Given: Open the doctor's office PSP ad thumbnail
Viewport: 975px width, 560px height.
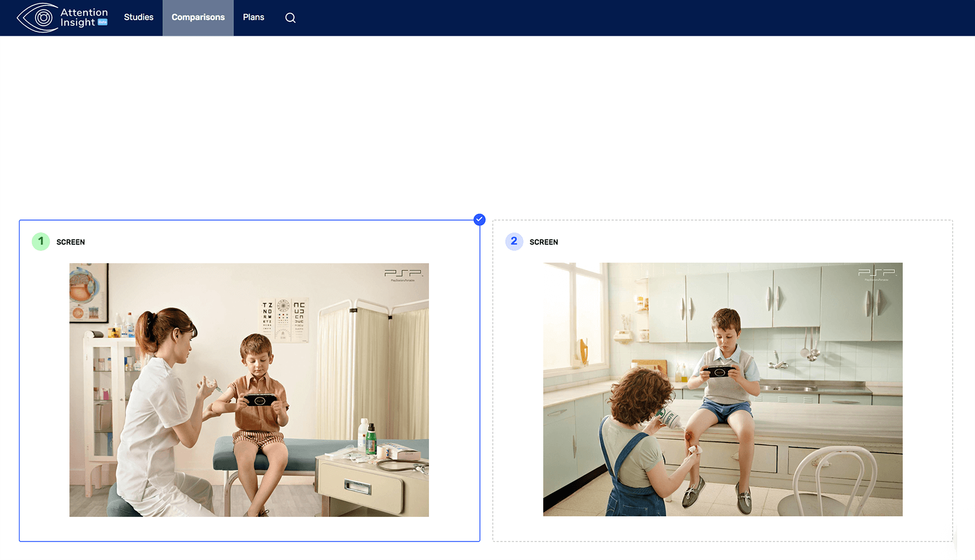Looking at the screenshot, I should (x=249, y=390).
